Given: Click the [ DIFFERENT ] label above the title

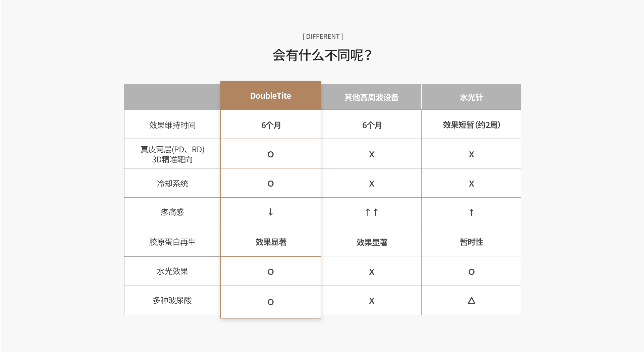Looking at the screenshot, I should [323, 37].
